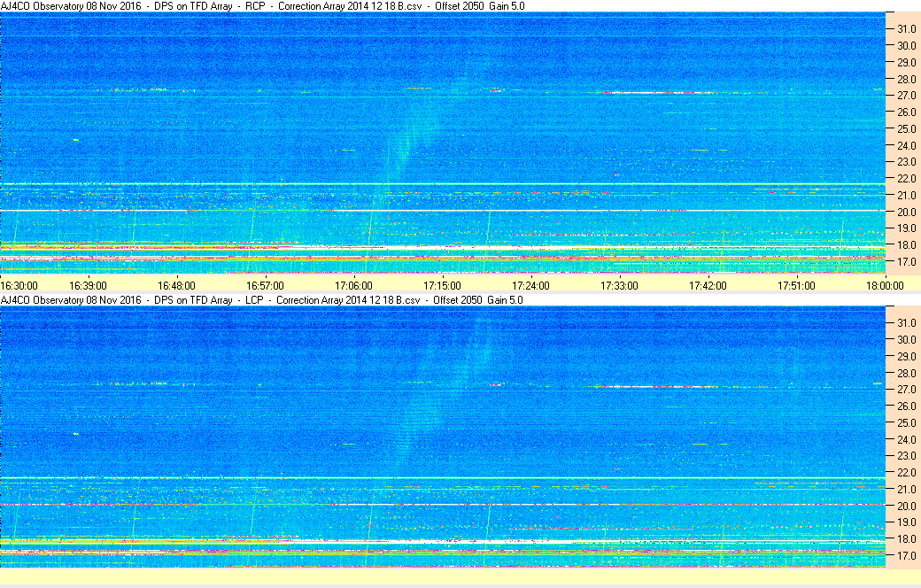Click the LCP spectrogram title text
This screenshot has width=921, height=588.
click(x=262, y=300)
